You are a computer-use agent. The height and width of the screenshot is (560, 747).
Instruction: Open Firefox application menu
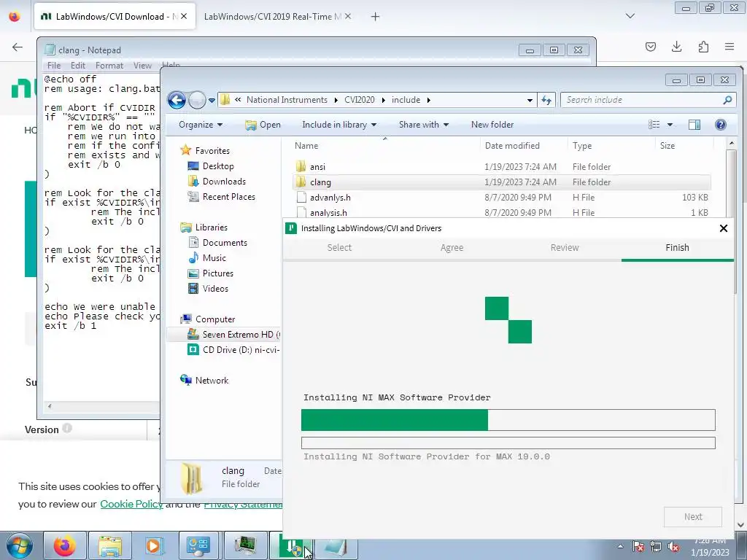(x=729, y=47)
